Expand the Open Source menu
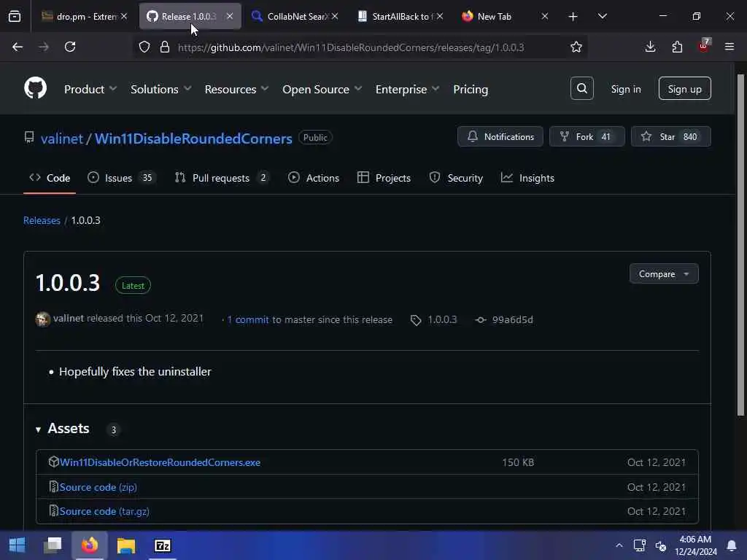This screenshot has width=747, height=560. point(322,89)
